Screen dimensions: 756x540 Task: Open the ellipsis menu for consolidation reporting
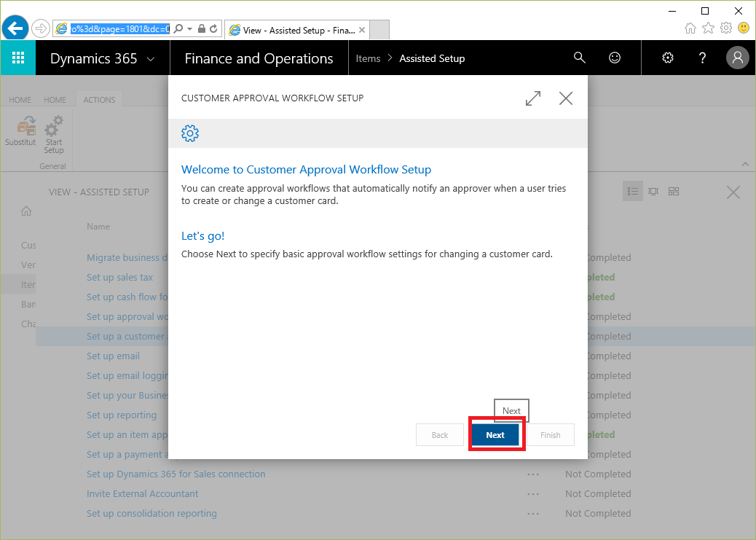(x=532, y=514)
